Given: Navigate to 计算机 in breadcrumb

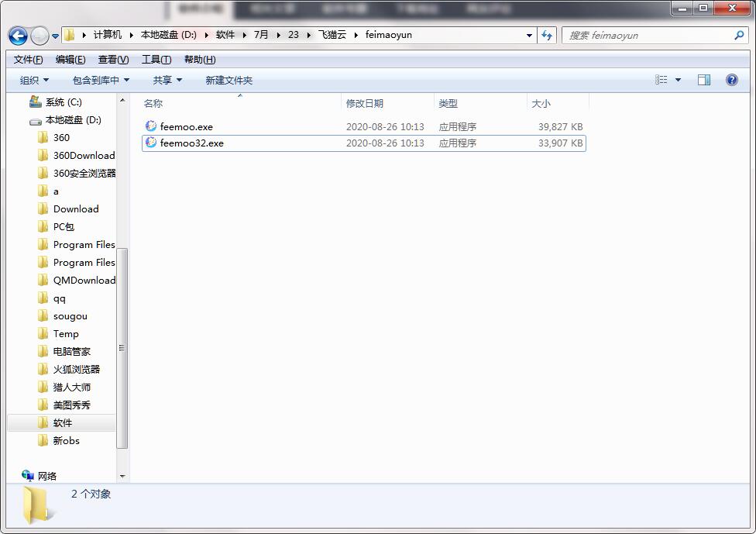Looking at the screenshot, I should tap(108, 35).
